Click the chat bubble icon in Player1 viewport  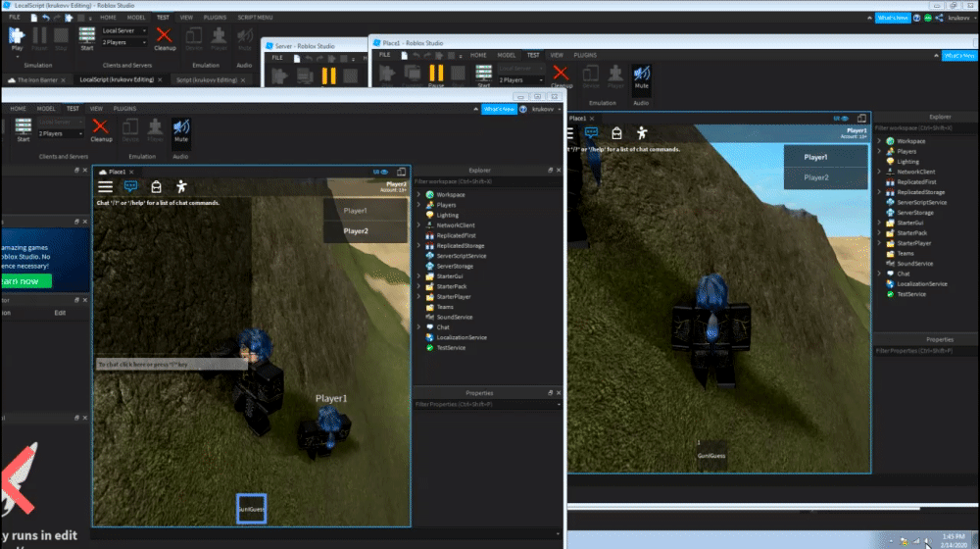pyautogui.click(x=591, y=132)
